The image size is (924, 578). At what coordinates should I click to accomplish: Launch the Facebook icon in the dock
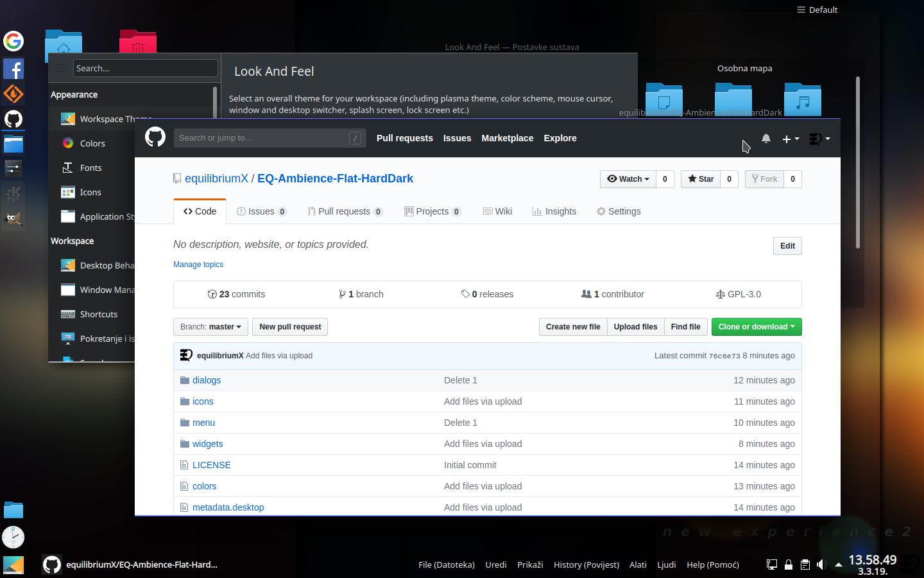(x=13, y=69)
